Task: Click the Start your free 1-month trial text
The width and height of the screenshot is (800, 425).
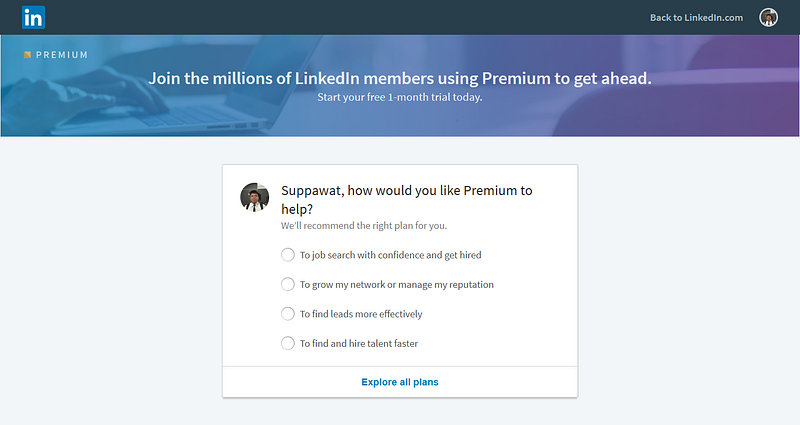Action: point(400,97)
